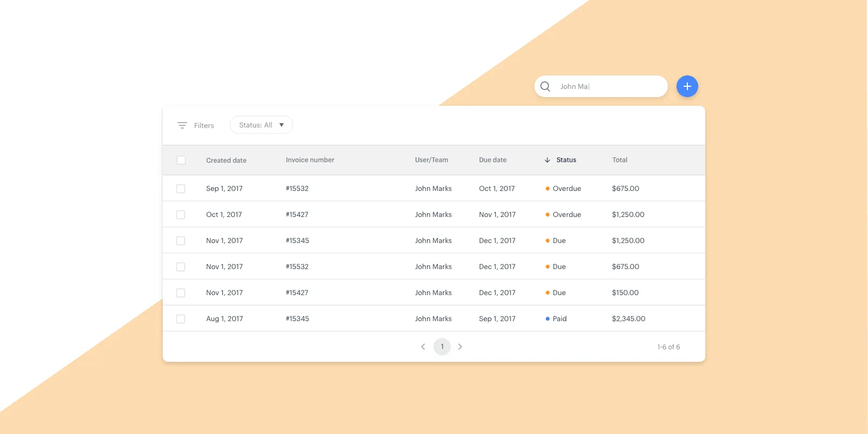Image resolution: width=868 pixels, height=434 pixels.
Task: Click the search field containing John Ma
Action: tap(601, 86)
